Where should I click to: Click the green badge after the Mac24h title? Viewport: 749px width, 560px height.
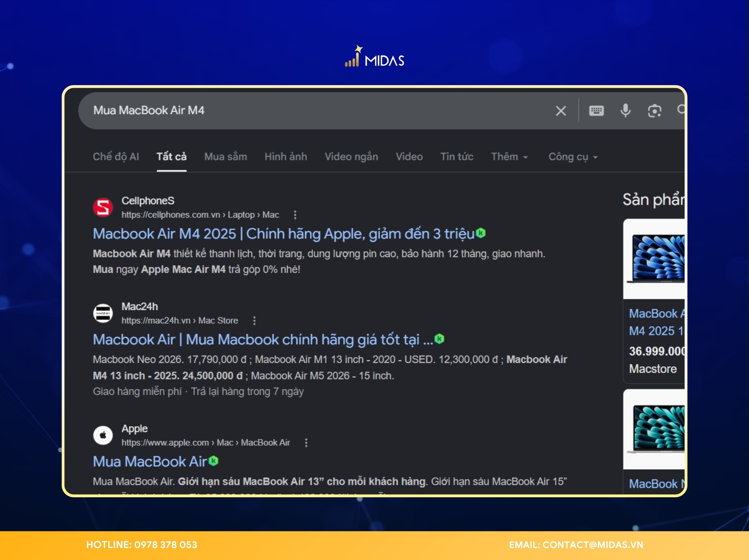click(x=439, y=338)
